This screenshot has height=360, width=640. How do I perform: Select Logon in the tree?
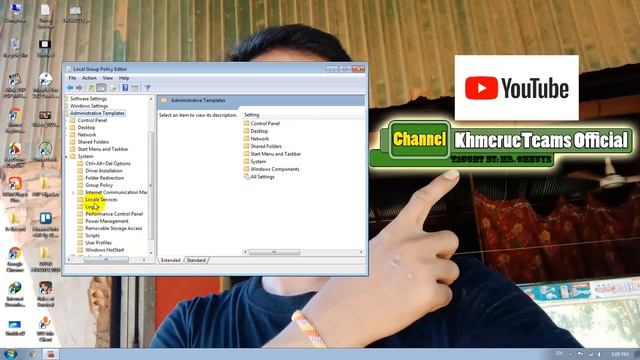tap(91, 207)
